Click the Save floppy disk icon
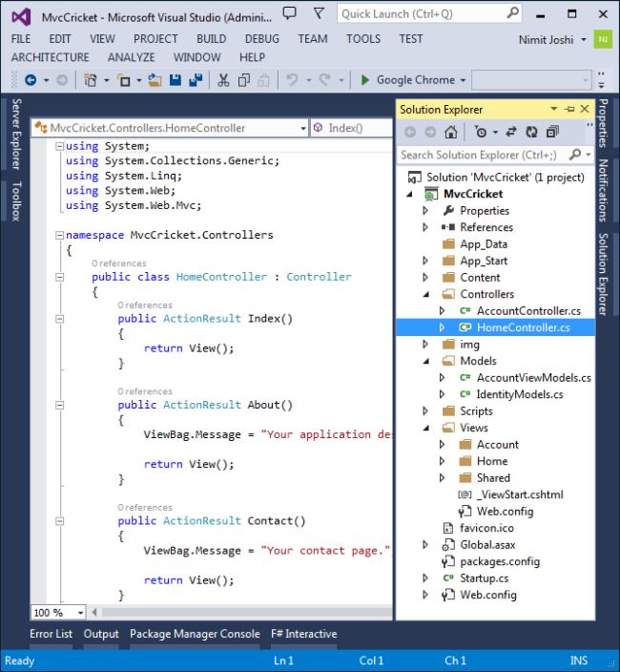 176,80
